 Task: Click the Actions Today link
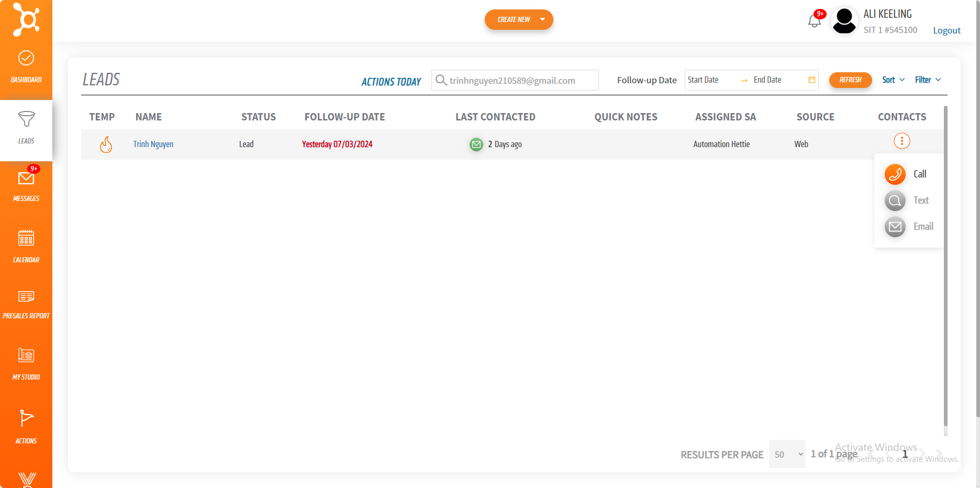click(x=391, y=82)
